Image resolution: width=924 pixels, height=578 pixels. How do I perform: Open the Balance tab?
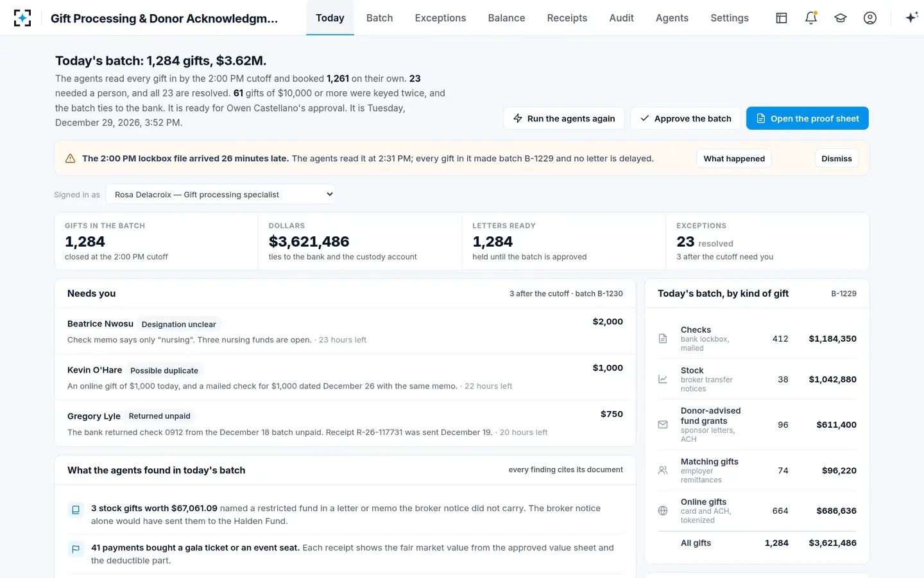(x=506, y=18)
